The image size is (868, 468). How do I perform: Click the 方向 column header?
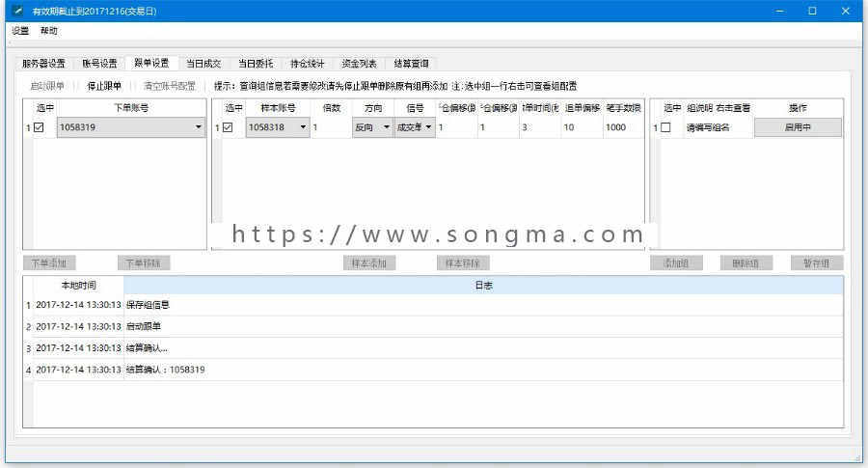373,108
